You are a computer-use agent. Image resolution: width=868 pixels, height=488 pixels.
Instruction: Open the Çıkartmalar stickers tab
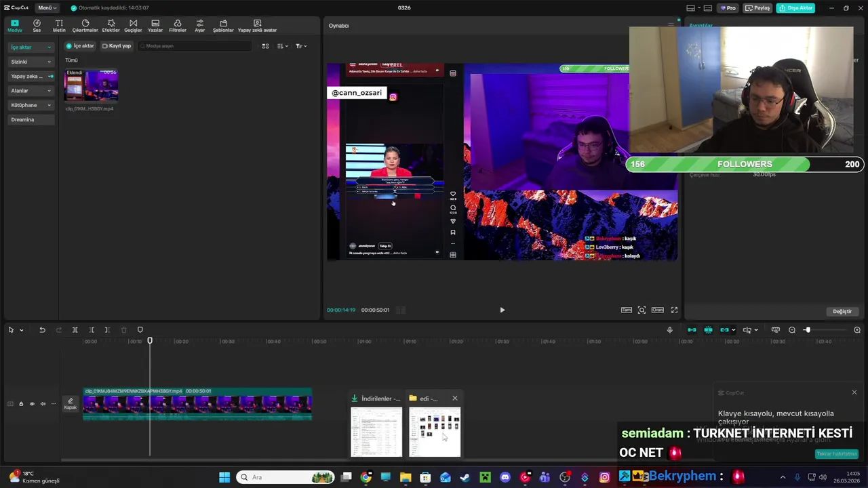point(85,26)
